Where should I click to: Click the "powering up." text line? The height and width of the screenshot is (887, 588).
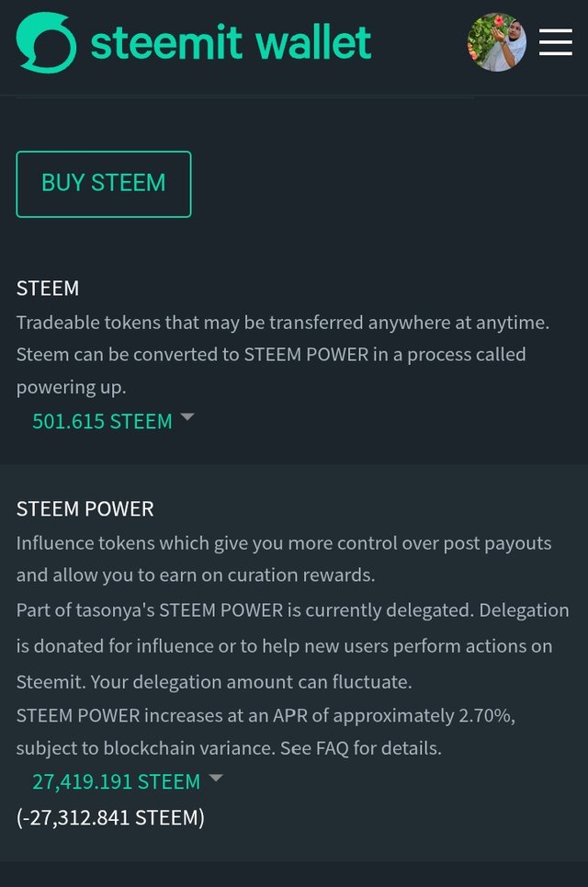[x=72, y=388]
